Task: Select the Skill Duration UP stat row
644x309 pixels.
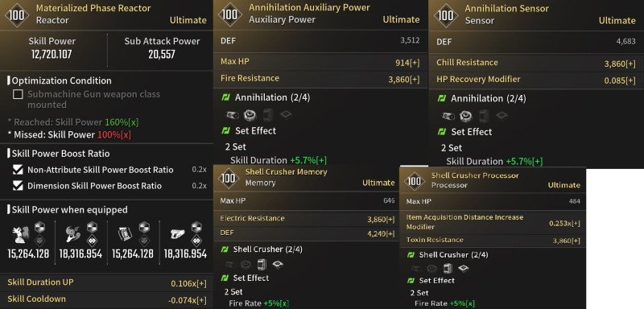Action: tap(106, 282)
